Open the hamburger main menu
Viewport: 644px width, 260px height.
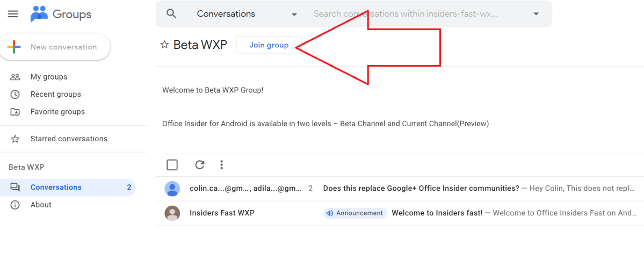point(13,14)
